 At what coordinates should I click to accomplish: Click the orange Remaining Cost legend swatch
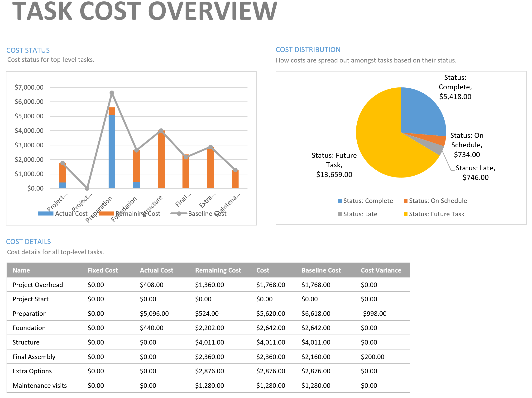pos(106,213)
